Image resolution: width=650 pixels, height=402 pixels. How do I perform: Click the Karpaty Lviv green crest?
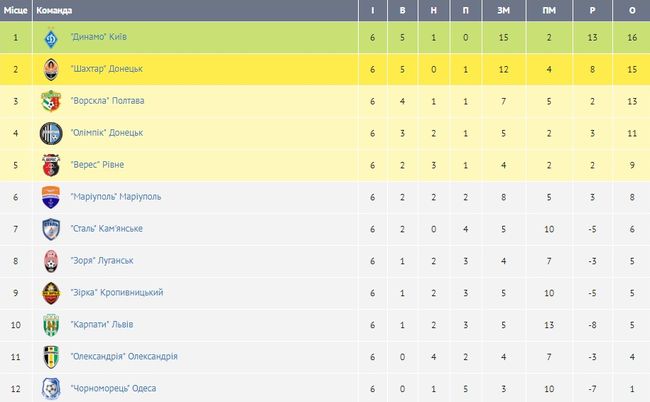point(51,325)
